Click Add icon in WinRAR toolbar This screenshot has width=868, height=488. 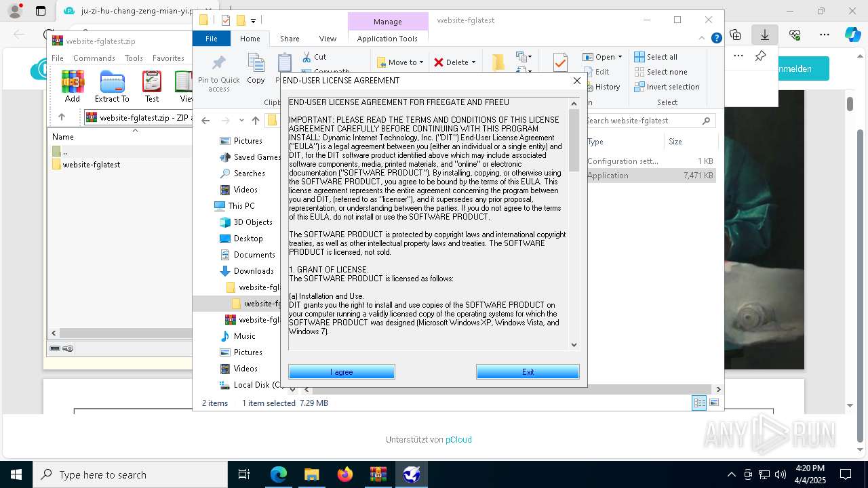[73, 86]
